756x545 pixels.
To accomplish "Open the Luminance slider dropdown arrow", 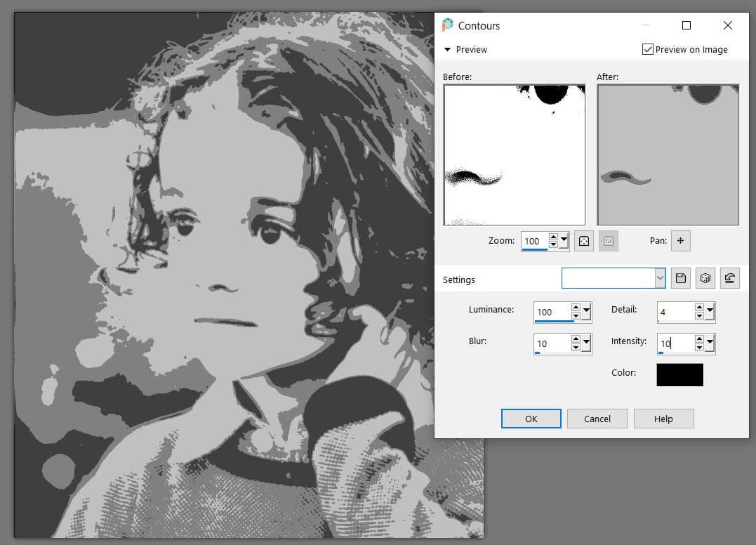I will point(587,312).
